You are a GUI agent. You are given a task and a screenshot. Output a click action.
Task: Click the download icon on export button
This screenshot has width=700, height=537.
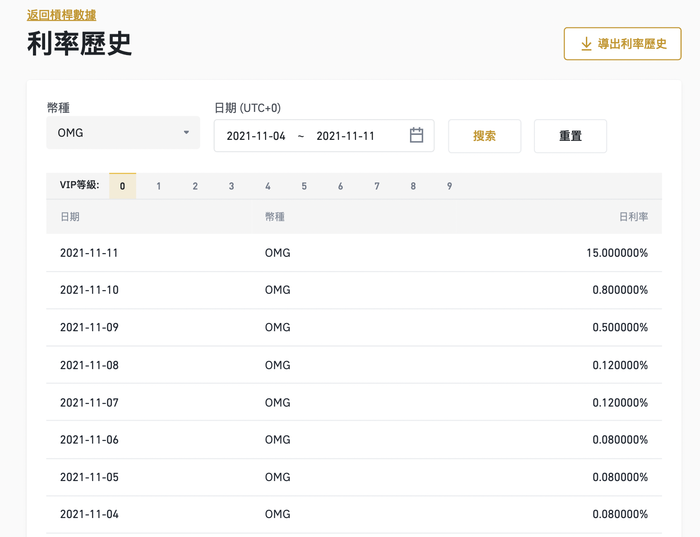tap(586, 44)
